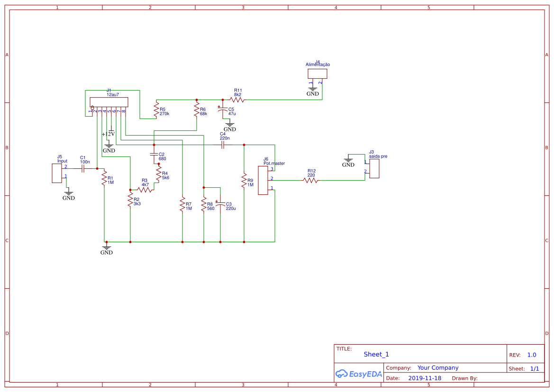The image size is (554, 392).
Task: Click the Sheet_1 title text
Action: pos(376,354)
